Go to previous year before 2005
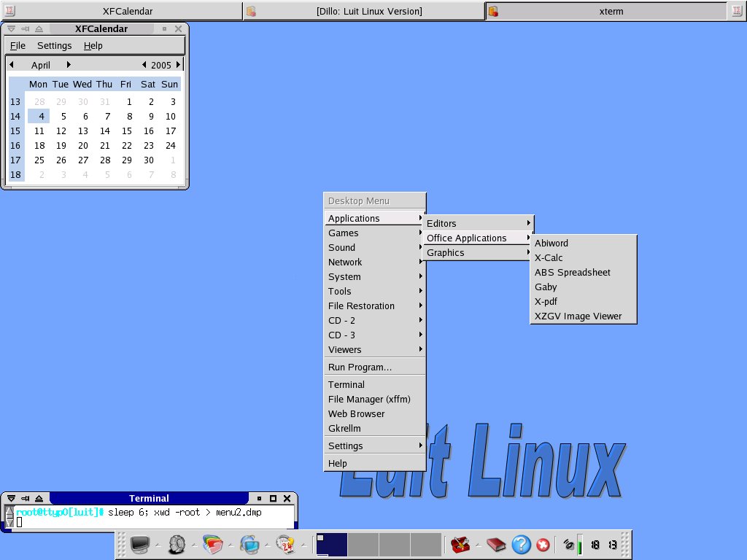Screen dimensions: 747x560 [x=144, y=64]
